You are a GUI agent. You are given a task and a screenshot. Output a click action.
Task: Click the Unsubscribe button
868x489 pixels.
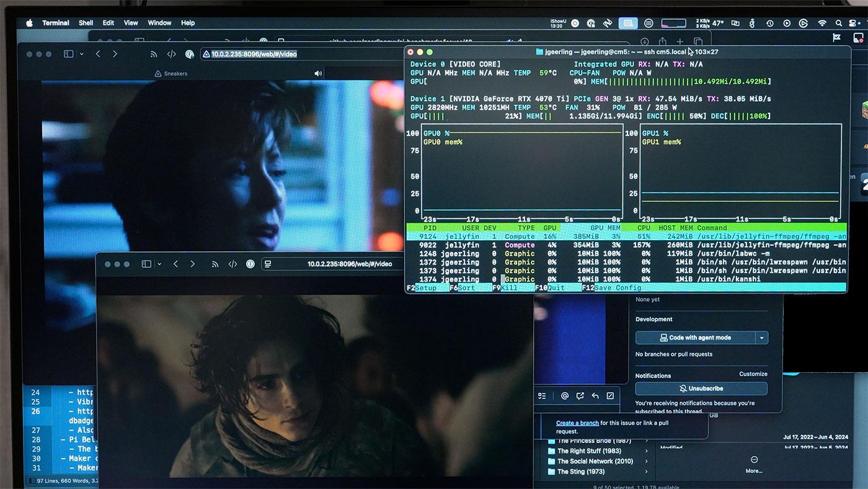[701, 388]
